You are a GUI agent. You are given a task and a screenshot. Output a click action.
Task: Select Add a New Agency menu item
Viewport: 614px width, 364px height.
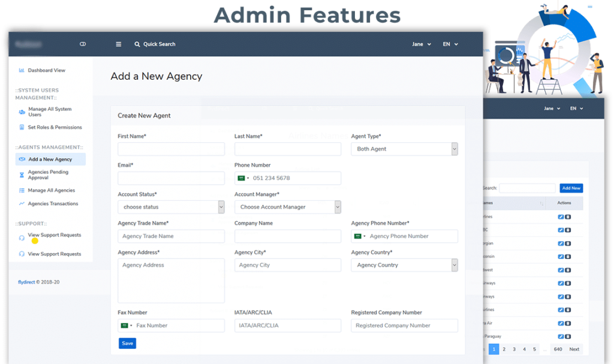[50, 160]
